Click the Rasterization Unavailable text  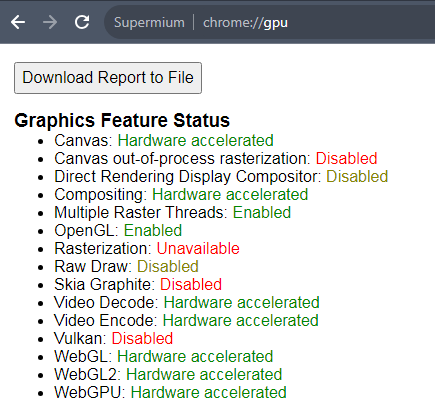147,248
